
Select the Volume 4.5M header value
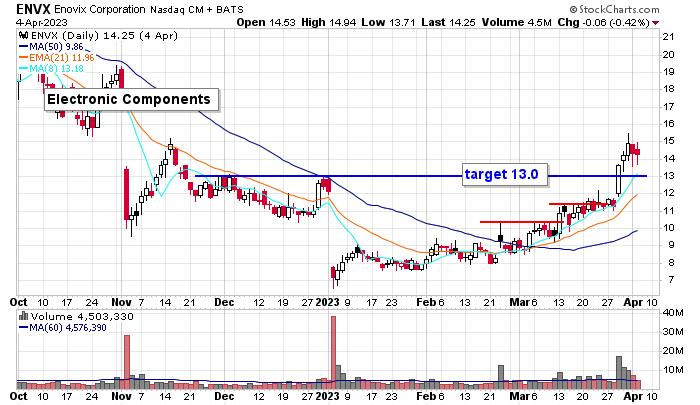517,22
